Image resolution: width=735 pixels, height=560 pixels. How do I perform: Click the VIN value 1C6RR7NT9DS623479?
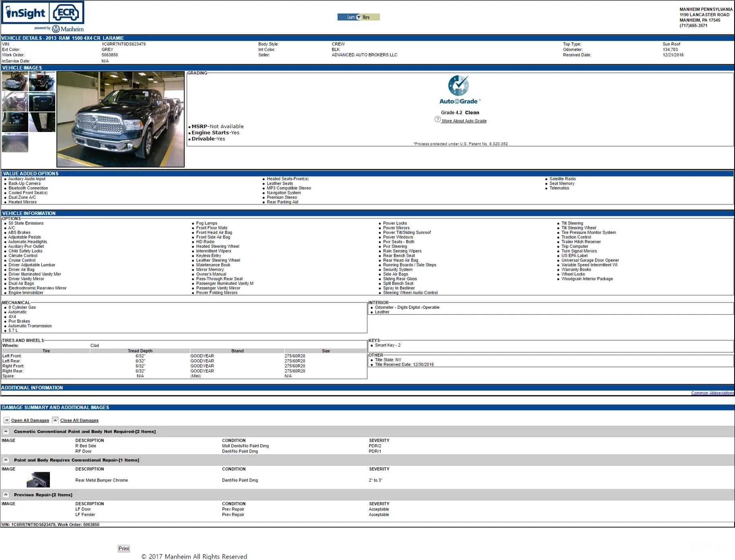pos(124,44)
